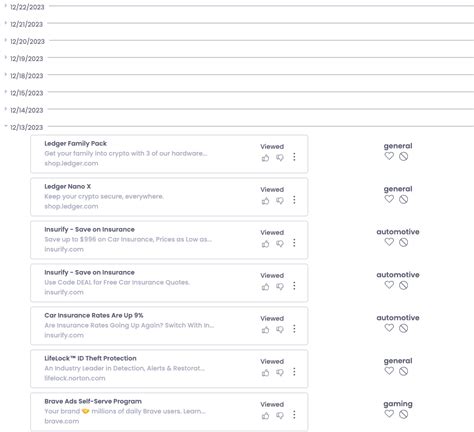Open more options for Ledger Family Pack ad

pyautogui.click(x=294, y=157)
